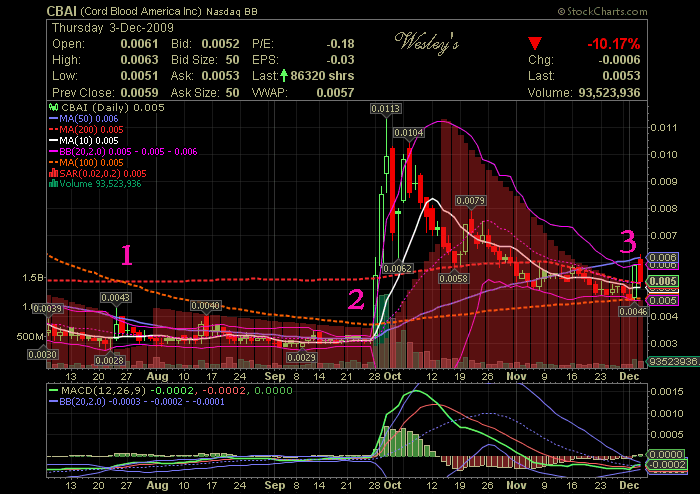
Task: Click the 0.0029 low price label
Action: point(302,358)
